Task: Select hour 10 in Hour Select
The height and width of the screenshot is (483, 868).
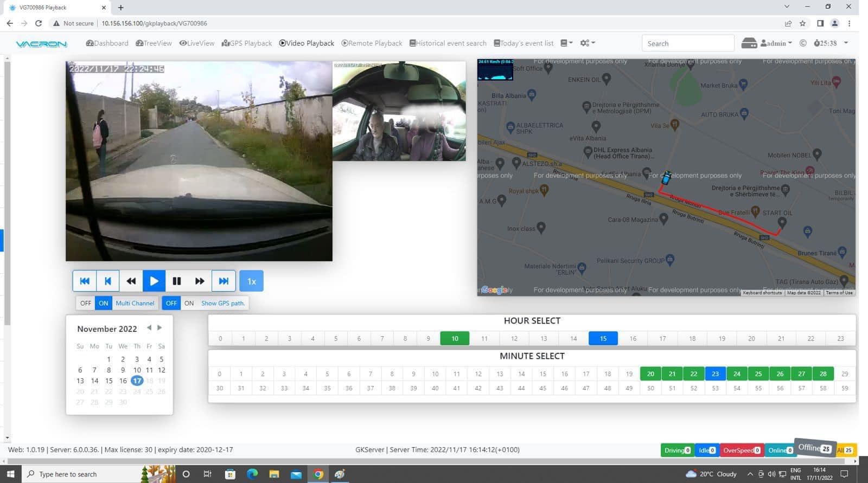Action: coord(455,338)
